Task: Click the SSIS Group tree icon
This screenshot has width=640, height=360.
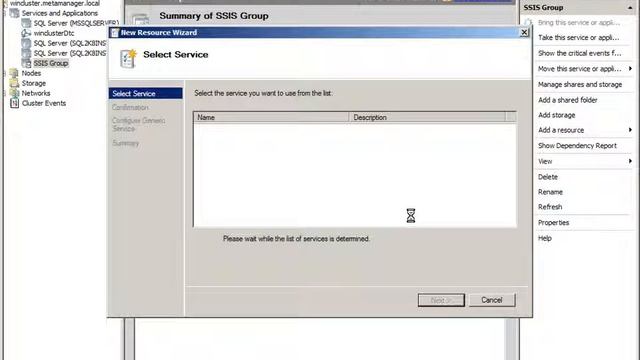Action: click(x=26, y=63)
